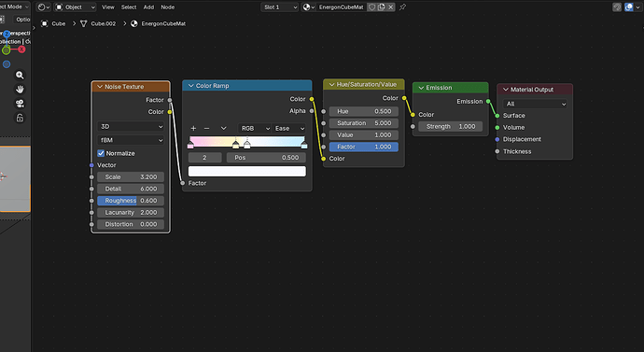Viewport: 644px width, 352px height.
Task: Click the Pos 0.500 position field
Action: pos(266,158)
